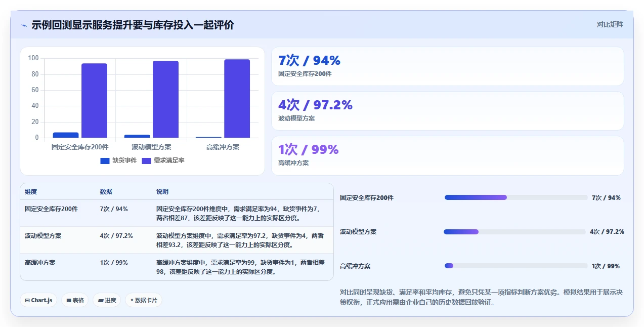Toggle the 缺货事件 legend item
Image resolution: width=644 pixels, height=327 pixels.
tap(118, 160)
